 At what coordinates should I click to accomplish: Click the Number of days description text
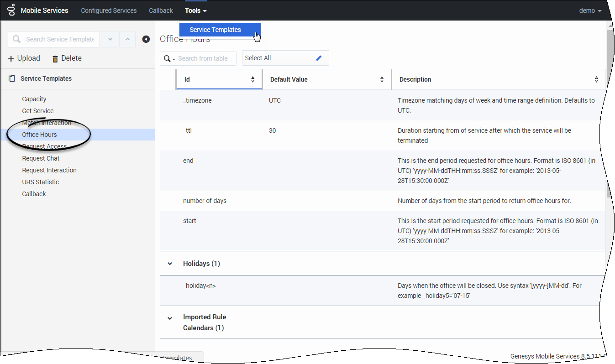pos(484,201)
